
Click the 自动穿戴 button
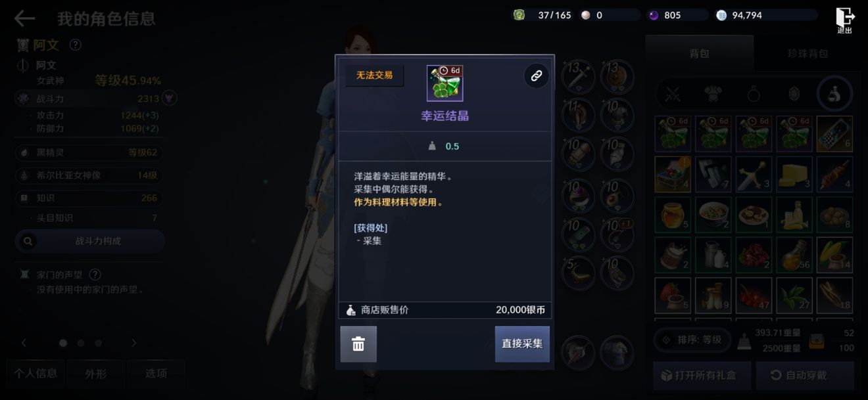804,375
